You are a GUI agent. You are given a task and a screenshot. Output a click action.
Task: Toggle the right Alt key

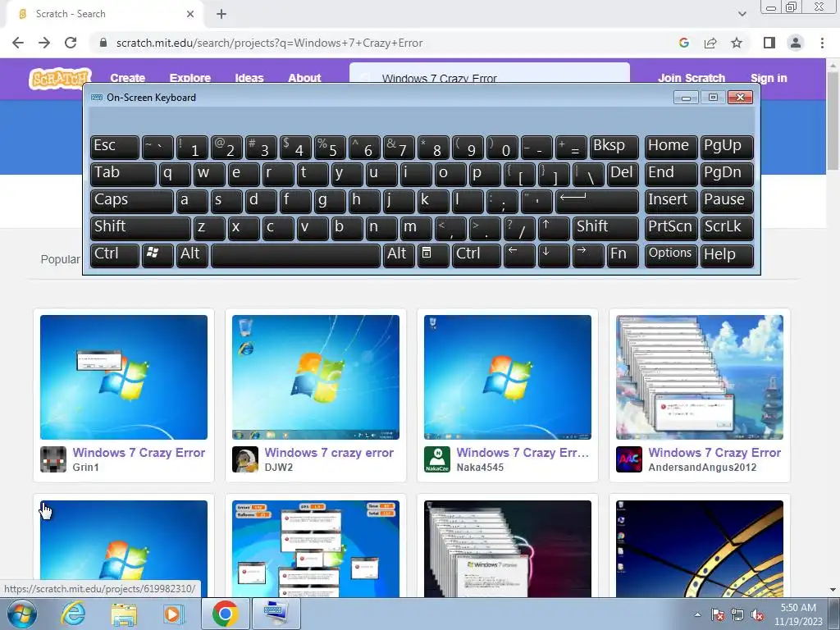[399, 255]
